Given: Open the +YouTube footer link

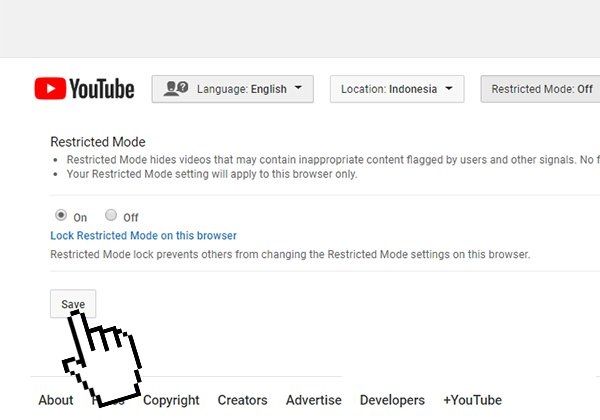Looking at the screenshot, I should click(473, 400).
